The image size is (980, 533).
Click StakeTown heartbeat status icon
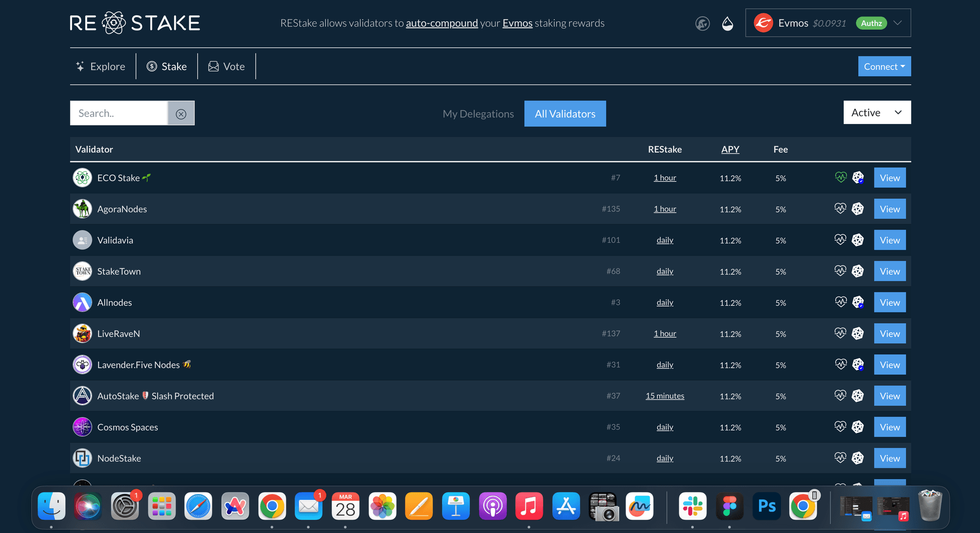841,271
